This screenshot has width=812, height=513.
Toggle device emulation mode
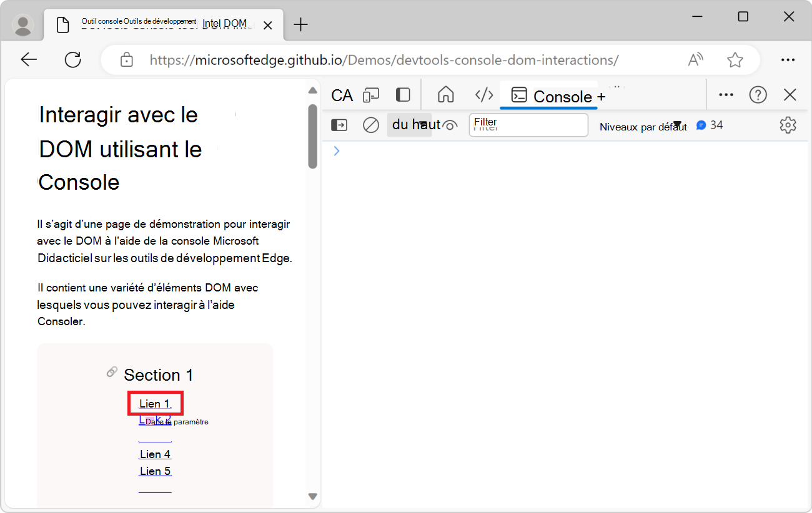tap(372, 95)
